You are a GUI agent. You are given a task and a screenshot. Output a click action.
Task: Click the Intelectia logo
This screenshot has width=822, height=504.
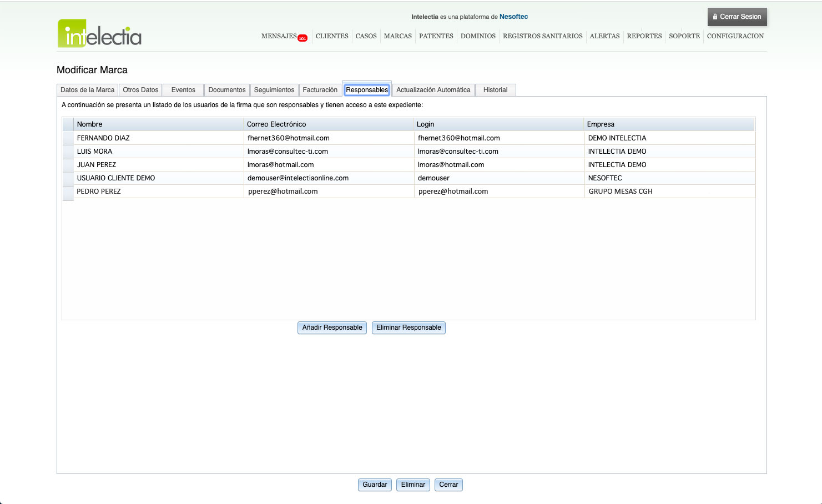[99, 34]
